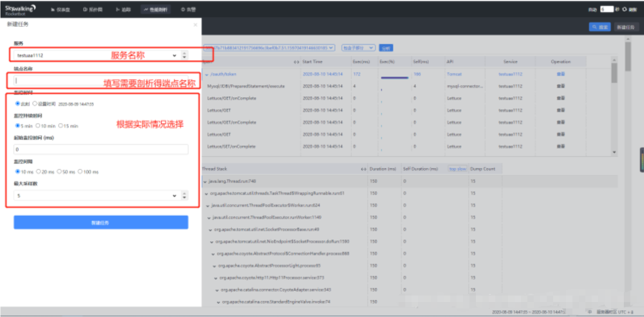Click the stepper arrows on 最大采样数 select
This screenshot has height=317, width=644.
(184, 196)
